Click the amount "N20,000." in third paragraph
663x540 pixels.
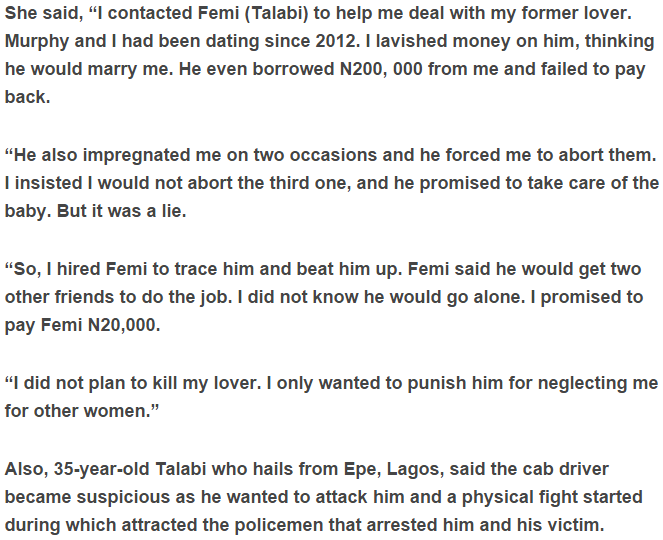pos(124,325)
